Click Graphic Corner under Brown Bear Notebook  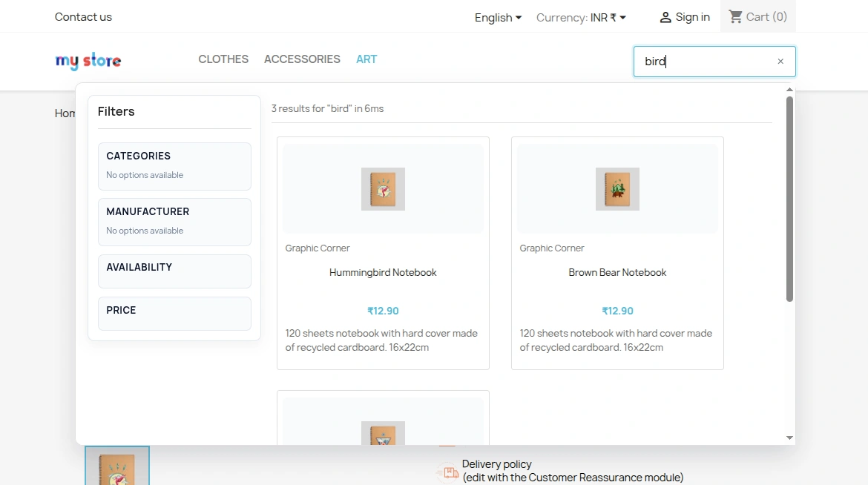click(552, 248)
